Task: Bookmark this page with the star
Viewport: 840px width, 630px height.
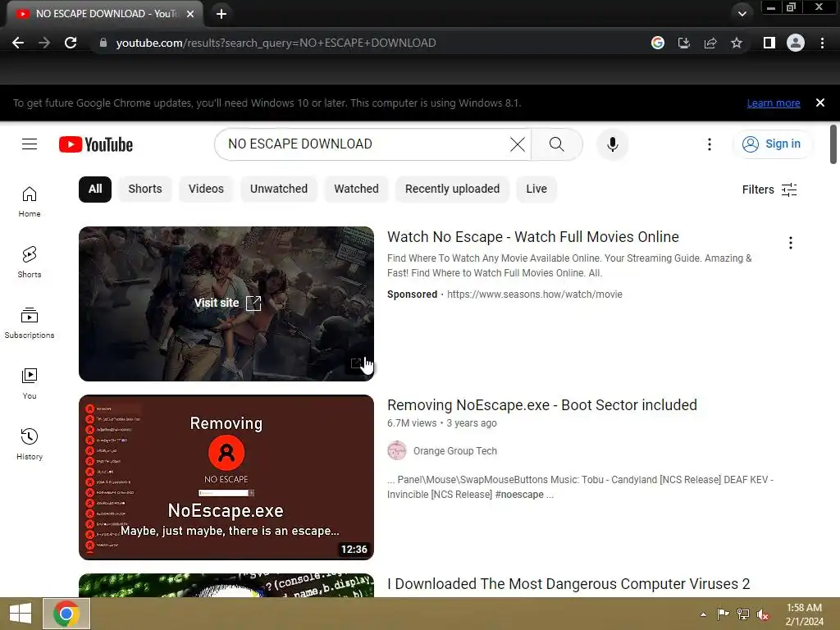Action: pyautogui.click(x=737, y=43)
